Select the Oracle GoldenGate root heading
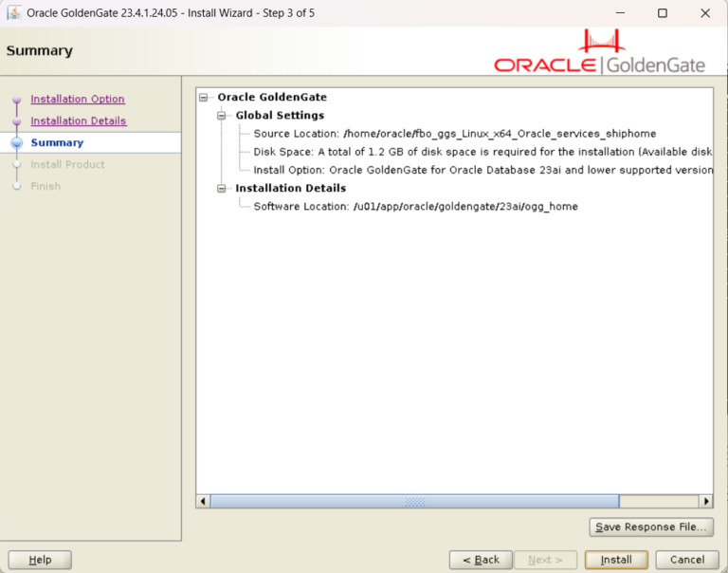The width and height of the screenshot is (728, 573). coord(272,97)
